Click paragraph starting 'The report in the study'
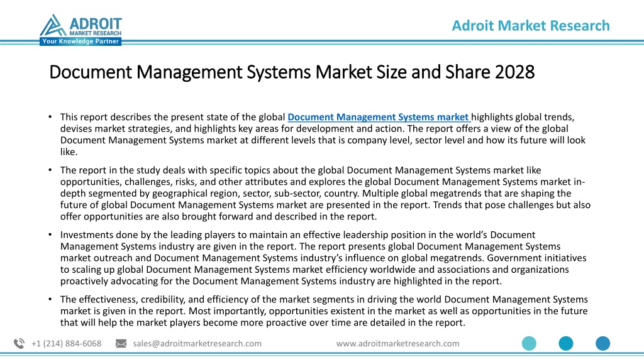The image size is (644, 362). click(325, 194)
